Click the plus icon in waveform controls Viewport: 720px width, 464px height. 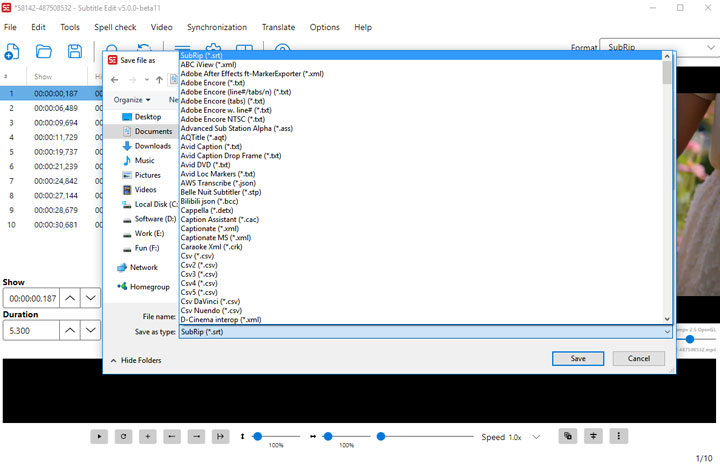[x=147, y=436]
